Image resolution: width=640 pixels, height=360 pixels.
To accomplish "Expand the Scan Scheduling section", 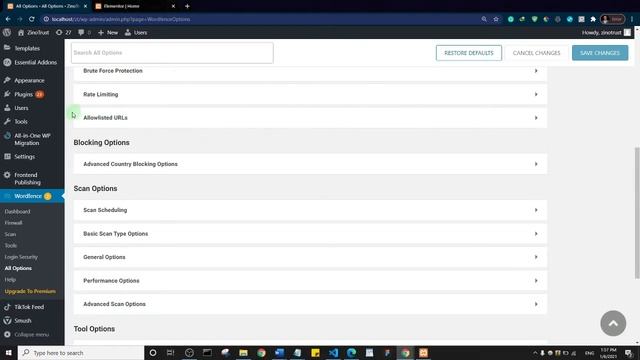I will pyautogui.click(x=310, y=210).
